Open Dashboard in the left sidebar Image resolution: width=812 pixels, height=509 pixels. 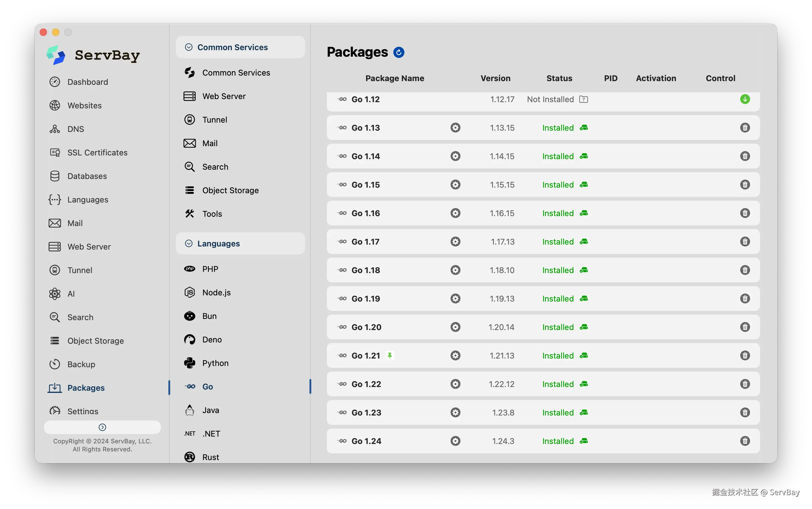point(88,82)
